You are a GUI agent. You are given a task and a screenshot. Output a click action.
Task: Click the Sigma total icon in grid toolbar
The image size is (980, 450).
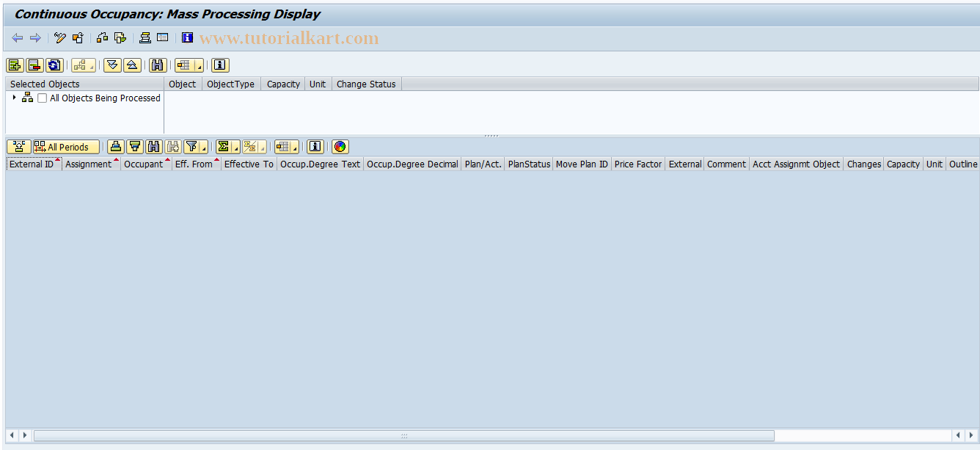click(224, 147)
